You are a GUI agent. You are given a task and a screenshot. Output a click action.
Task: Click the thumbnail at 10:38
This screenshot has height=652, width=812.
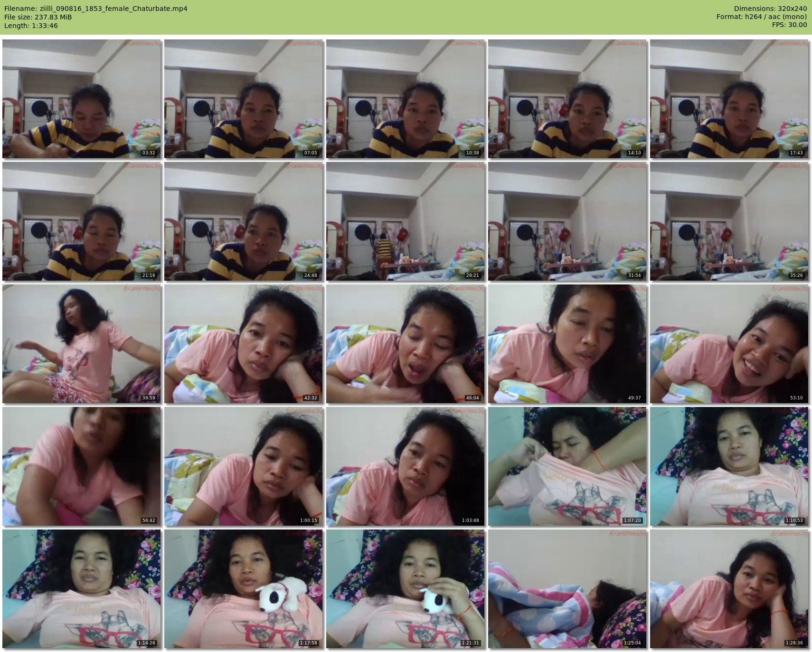tap(406, 99)
